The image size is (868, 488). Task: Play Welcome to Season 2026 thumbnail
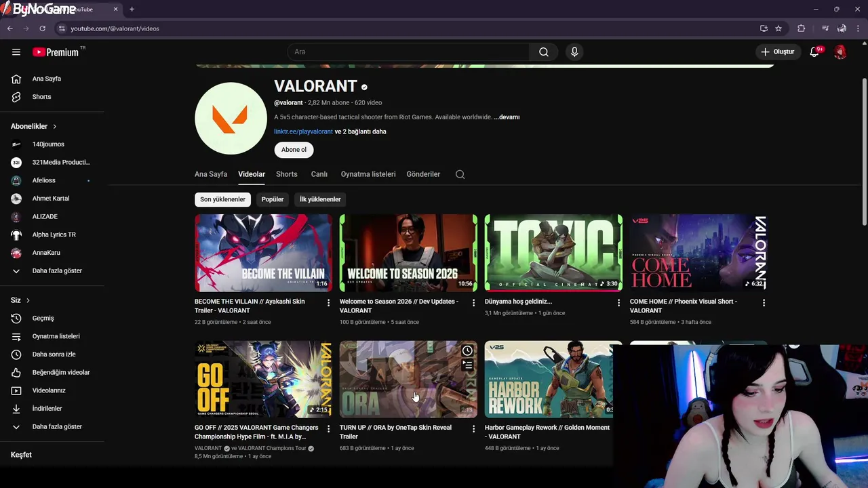[x=408, y=253]
